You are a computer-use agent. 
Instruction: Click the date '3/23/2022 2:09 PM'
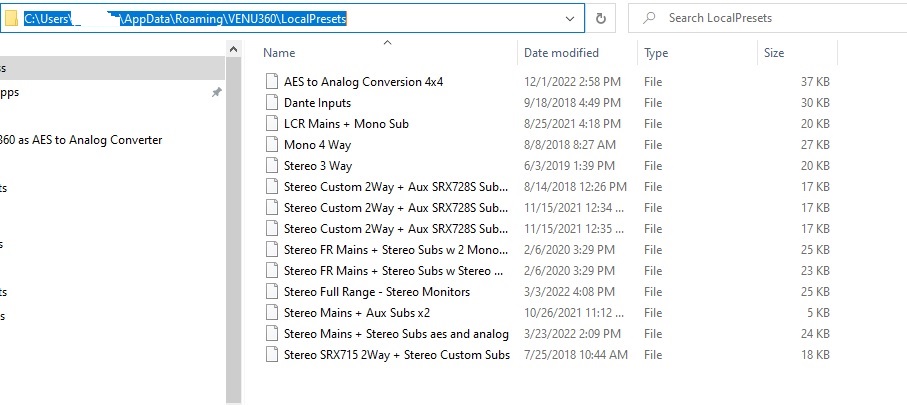[x=572, y=334]
